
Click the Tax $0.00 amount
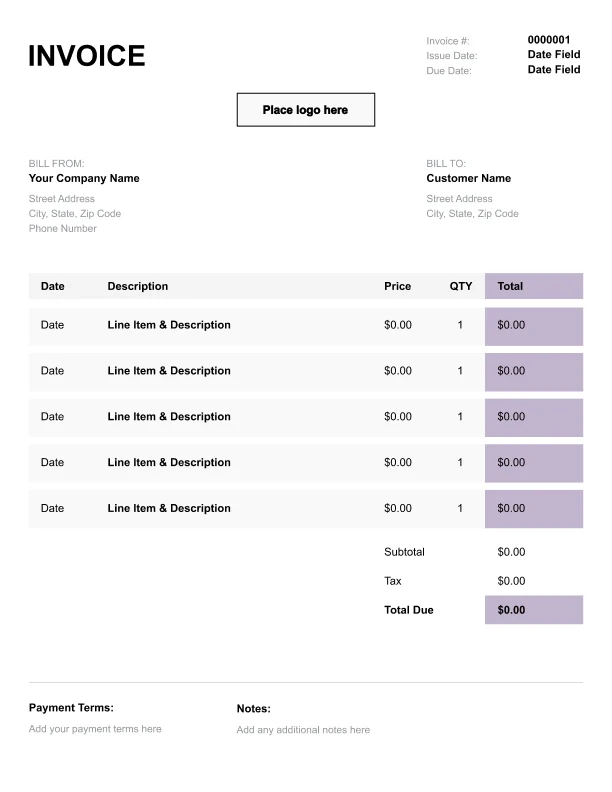pos(511,581)
